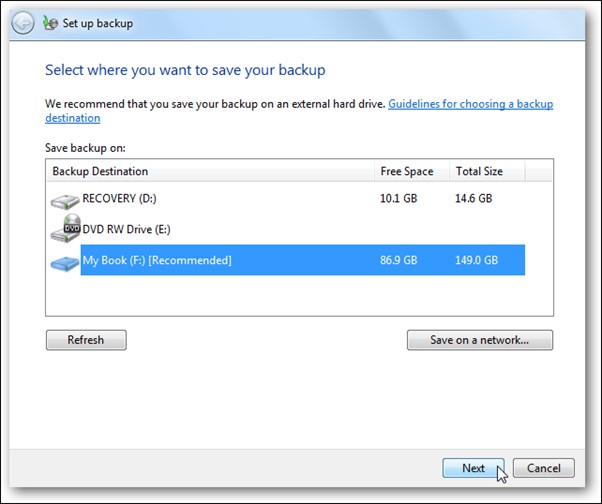Proceed with the Next button
The height and width of the screenshot is (504, 602).
click(473, 468)
